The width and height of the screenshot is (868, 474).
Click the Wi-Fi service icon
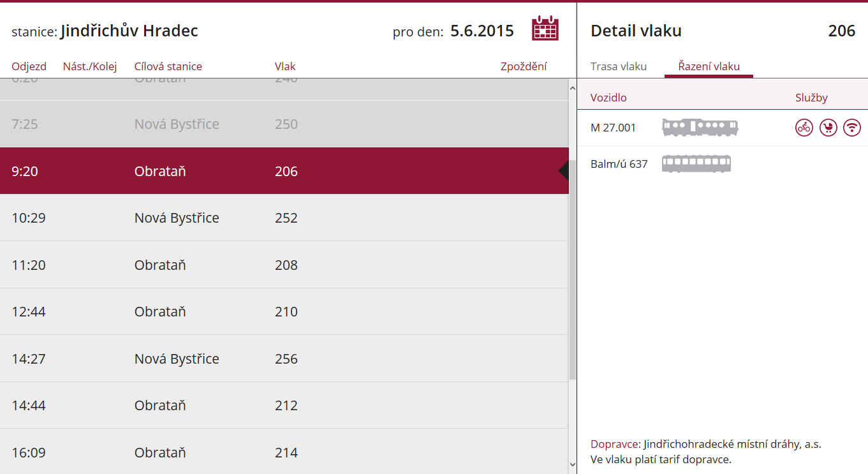coord(852,128)
